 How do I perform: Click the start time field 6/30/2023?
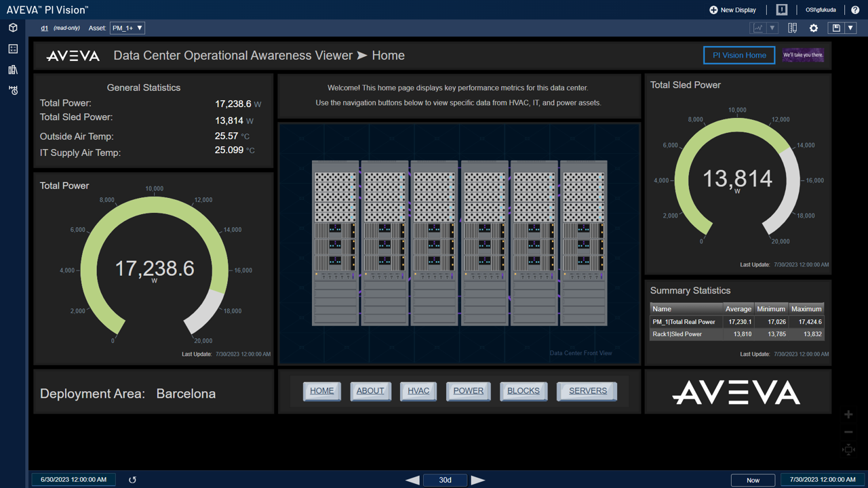click(73, 480)
